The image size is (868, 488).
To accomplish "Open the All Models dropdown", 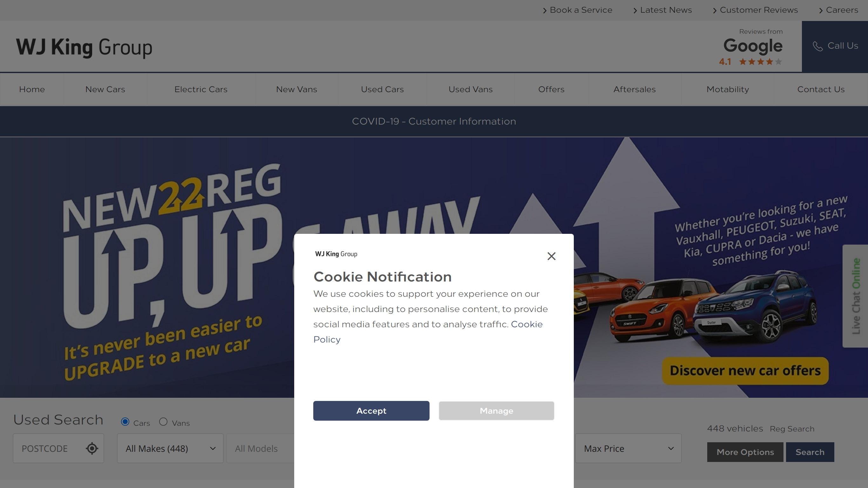I will [260, 448].
